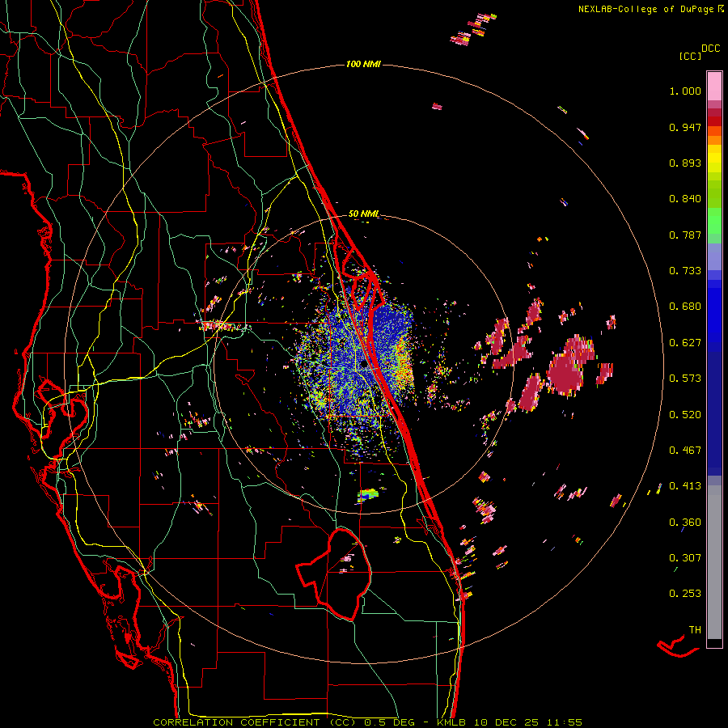Pick the light pink top color-scale segment
Screen dimensions: 728x728
714,86
